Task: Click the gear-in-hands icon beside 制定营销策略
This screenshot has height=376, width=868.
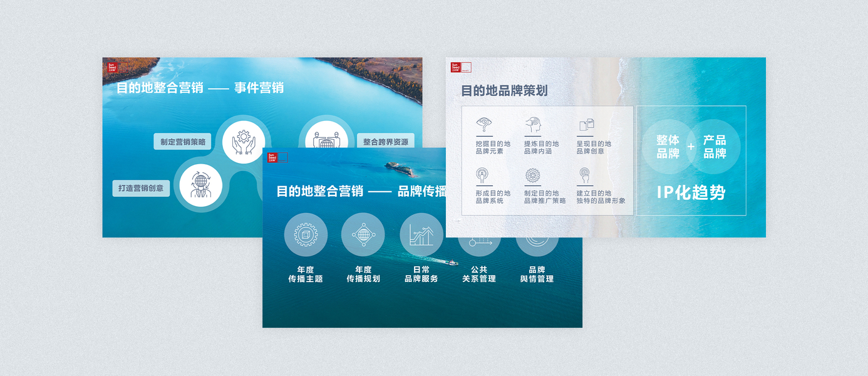Action: [243, 142]
